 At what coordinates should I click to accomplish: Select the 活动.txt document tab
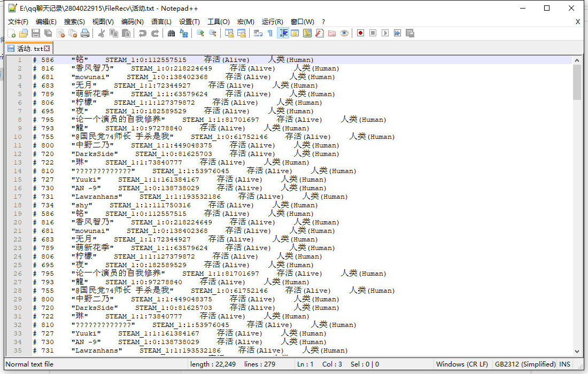click(x=29, y=48)
